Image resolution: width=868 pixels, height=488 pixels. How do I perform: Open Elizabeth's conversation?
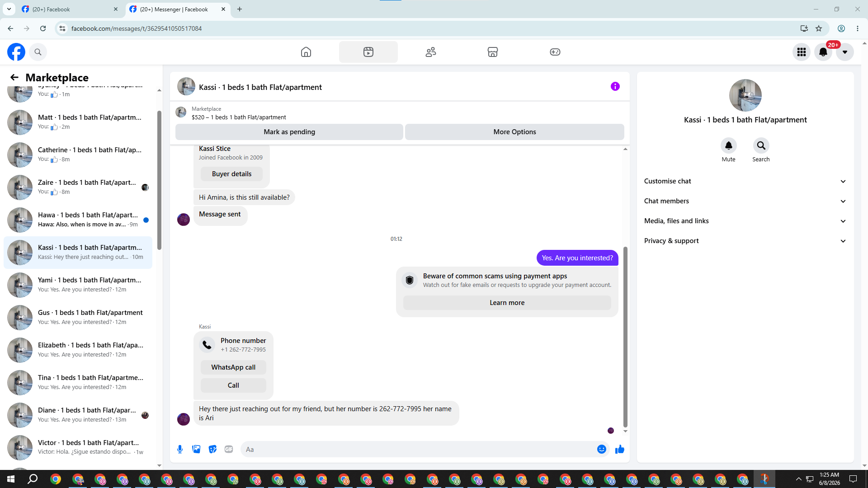click(x=78, y=350)
